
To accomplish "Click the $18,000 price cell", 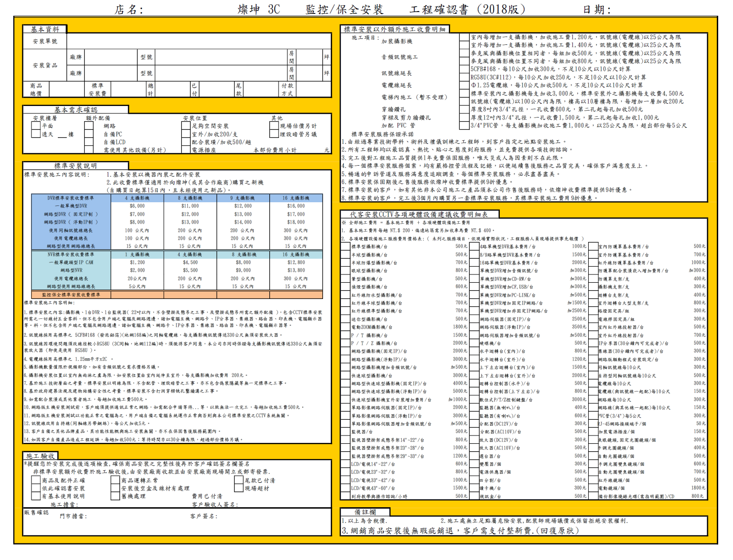I will 296,222.
